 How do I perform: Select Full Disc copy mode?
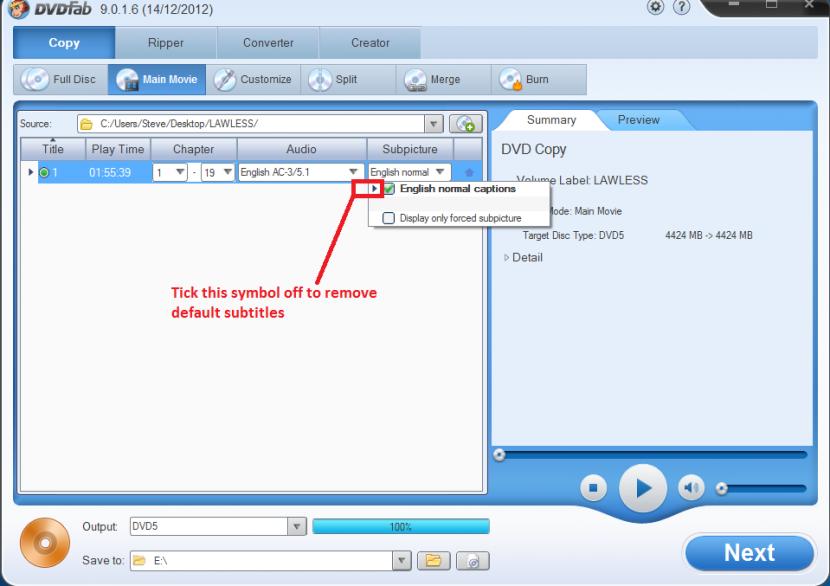coord(60,79)
